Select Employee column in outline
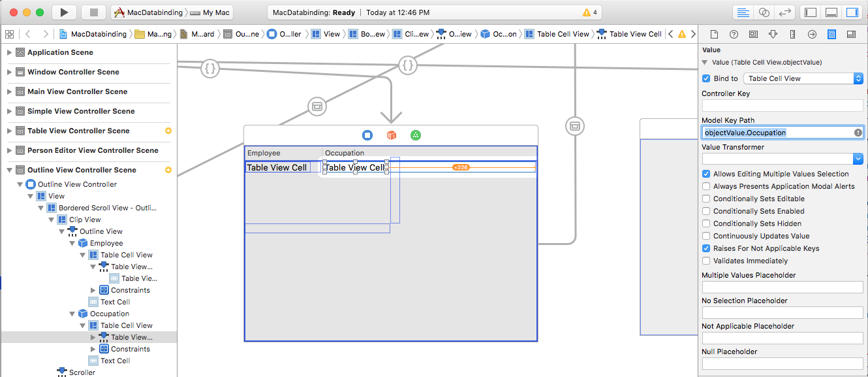Viewport: 868px width, 377px height. pyautogui.click(x=101, y=243)
